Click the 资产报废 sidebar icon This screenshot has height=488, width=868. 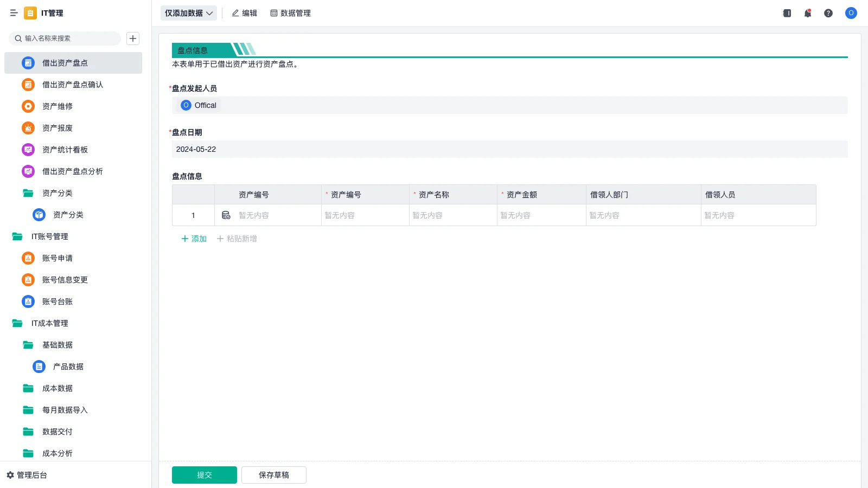28,128
